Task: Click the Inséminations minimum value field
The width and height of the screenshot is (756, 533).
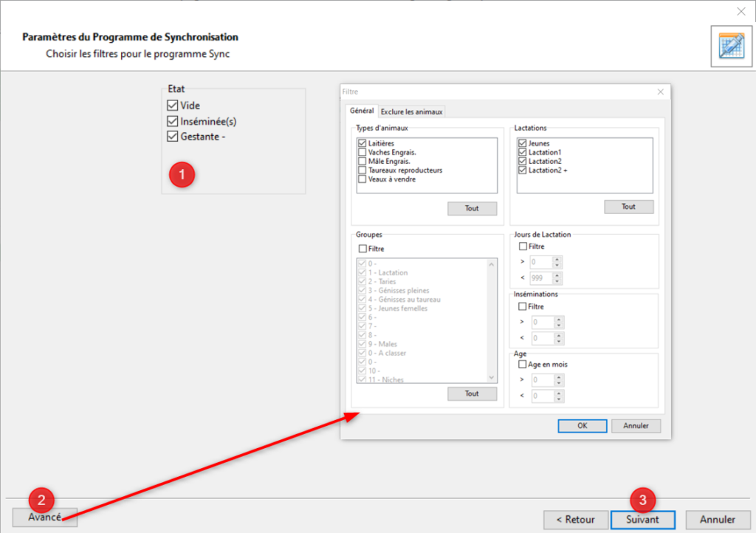Action: (x=540, y=322)
